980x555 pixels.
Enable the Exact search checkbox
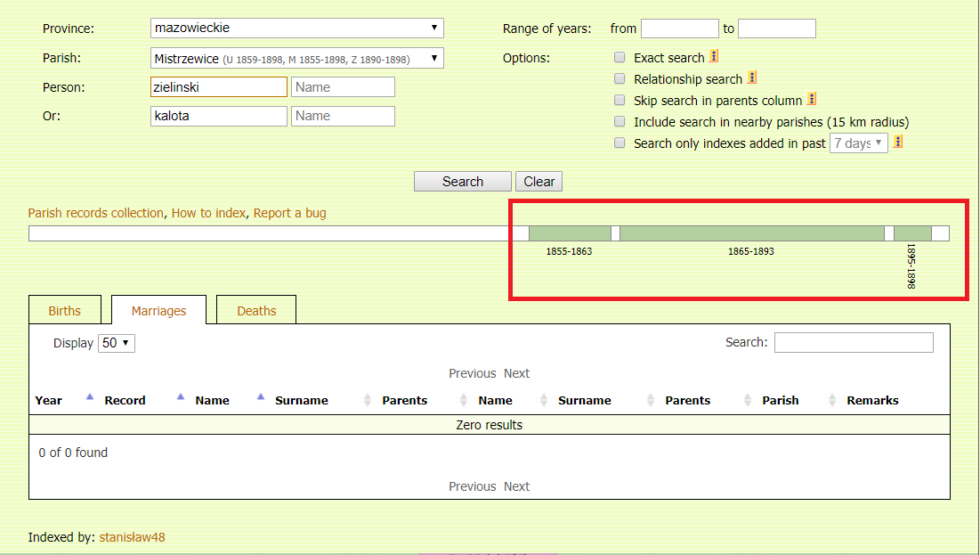tap(620, 57)
